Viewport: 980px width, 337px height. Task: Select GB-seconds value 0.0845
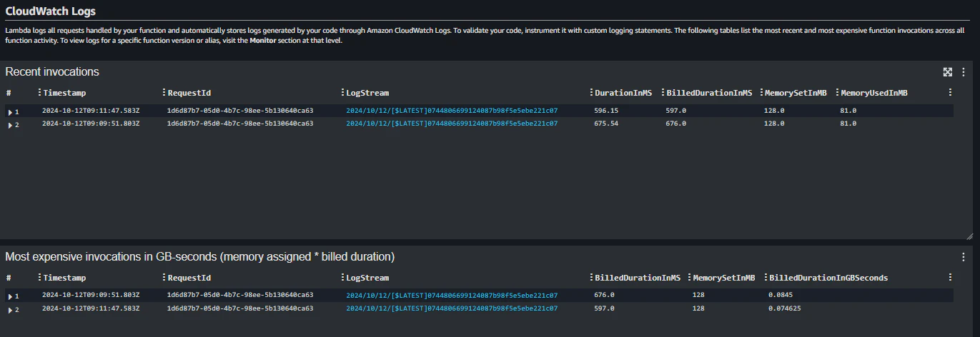781,295
